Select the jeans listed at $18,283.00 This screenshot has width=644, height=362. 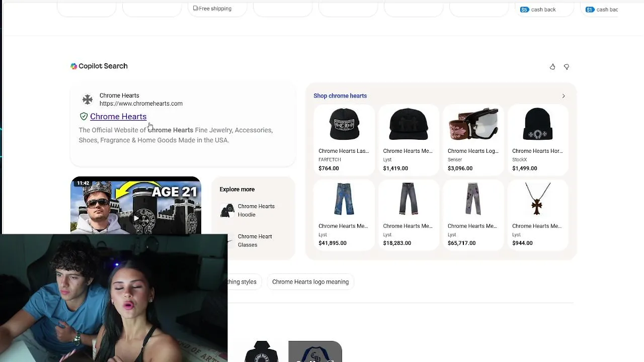coord(409,214)
